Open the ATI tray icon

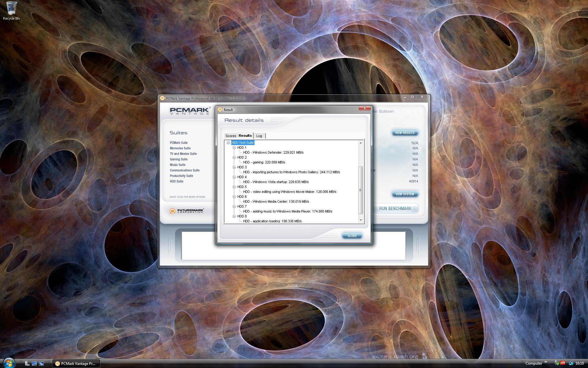click(563, 363)
